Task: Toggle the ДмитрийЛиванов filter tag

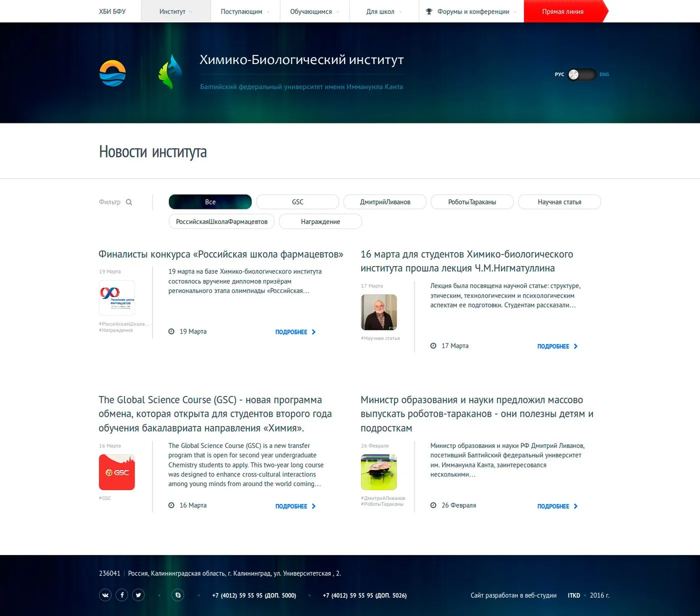Action: pyautogui.click(x=385, y=202)
